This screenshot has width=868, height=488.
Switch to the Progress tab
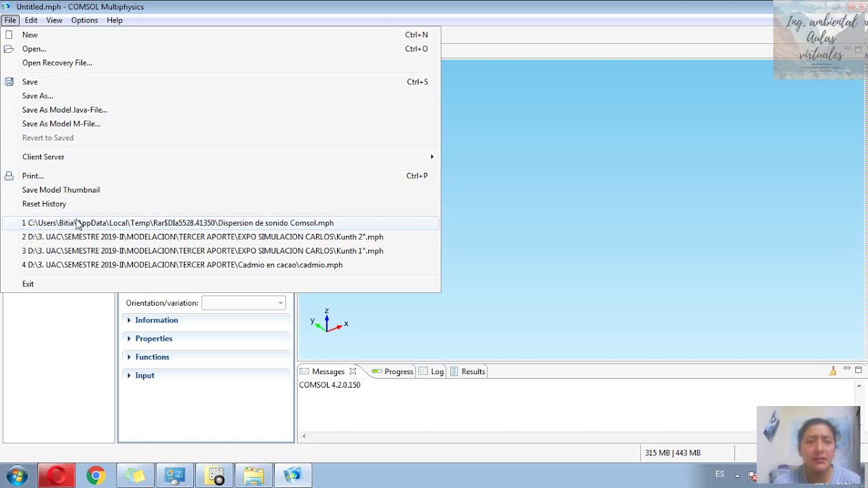pyautogui.click(x=393, y=371)
